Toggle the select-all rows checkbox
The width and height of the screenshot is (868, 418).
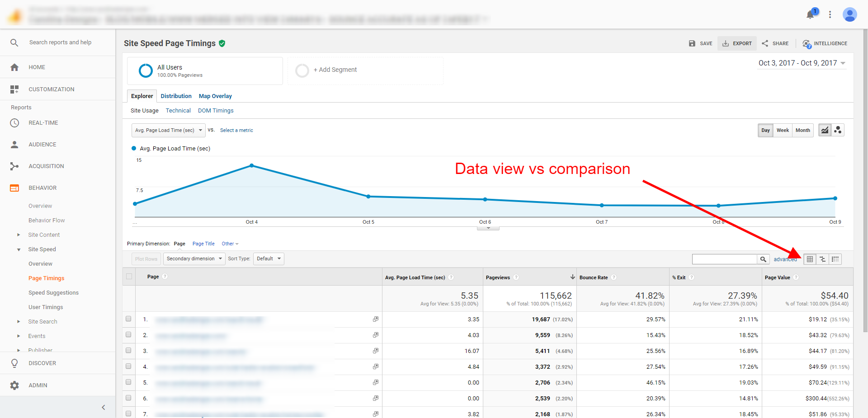(128, 276)
